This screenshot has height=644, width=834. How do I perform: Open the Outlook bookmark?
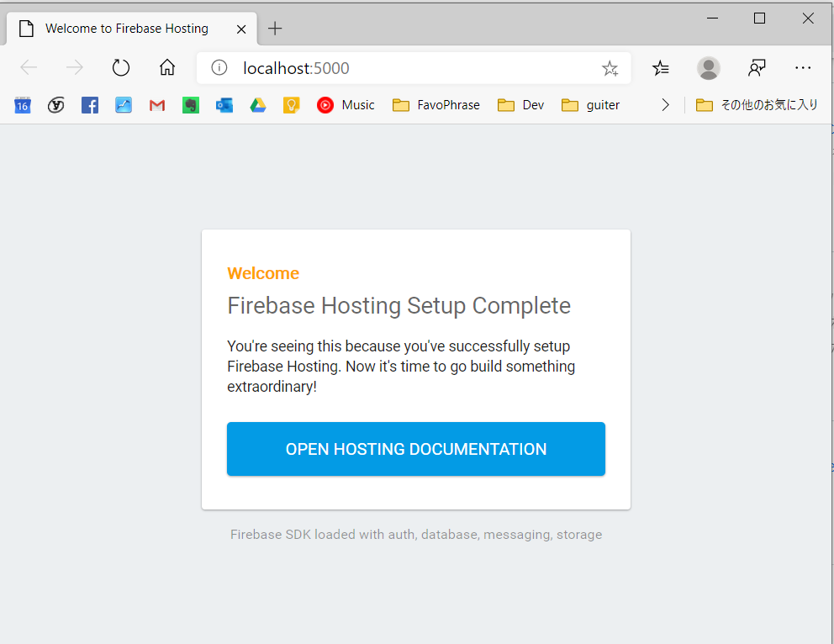(224, 104)
